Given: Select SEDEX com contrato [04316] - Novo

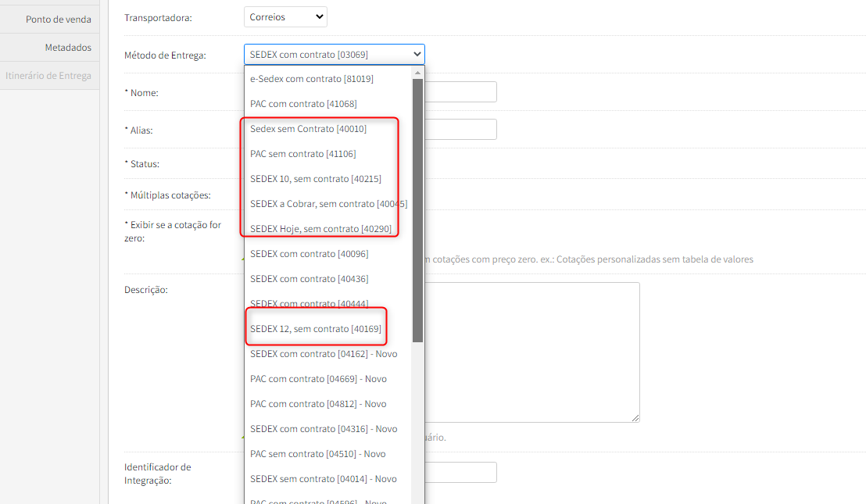Looking at the screenshot, I should (x=328, y=429).
